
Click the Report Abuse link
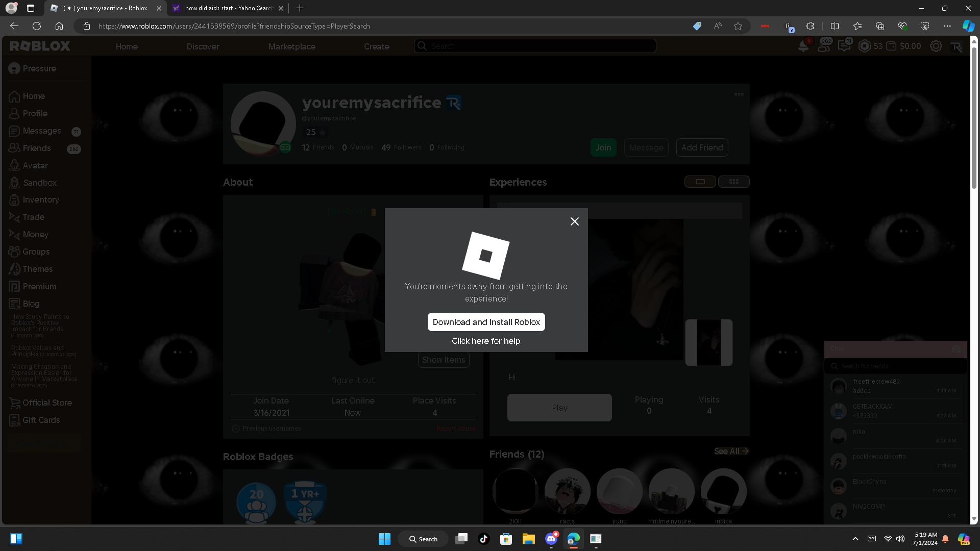(x=456, y=429)
